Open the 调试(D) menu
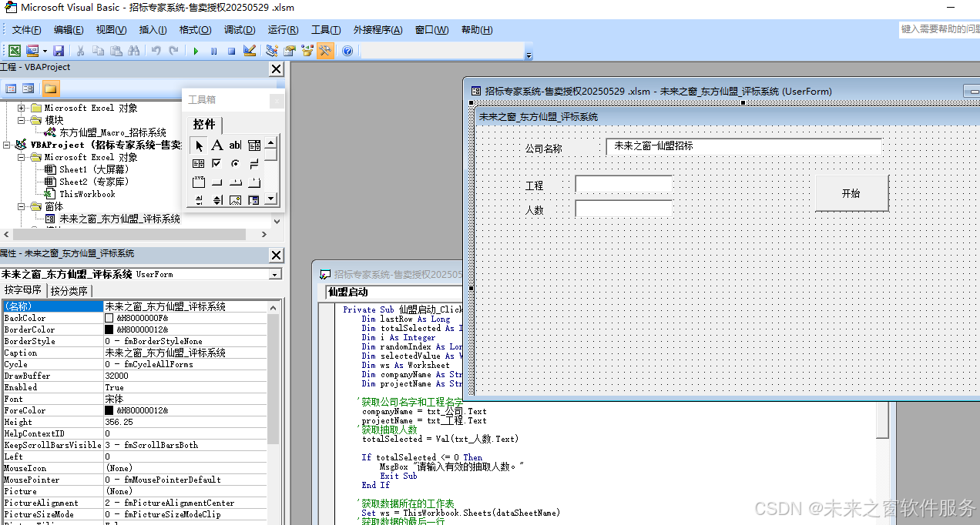The image size is (980, 525). (x=239, y=29)
